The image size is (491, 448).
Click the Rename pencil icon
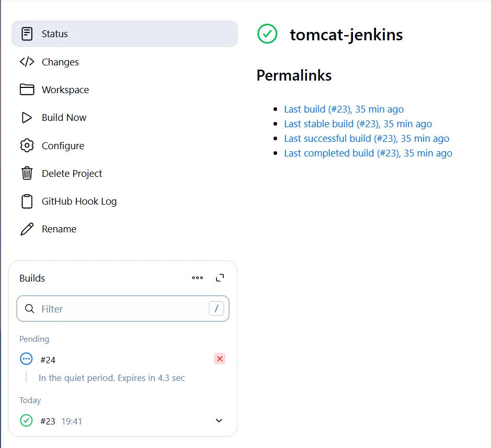tap(27, 229)
